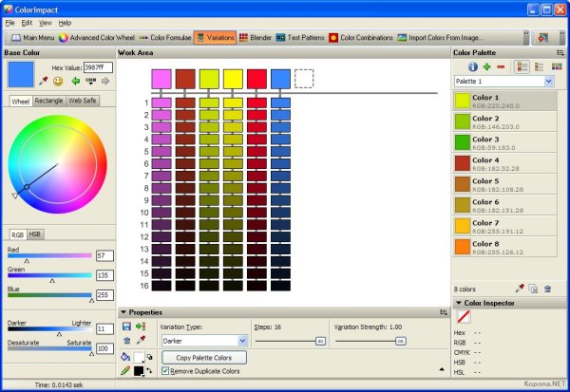Viewport: 570px width, 392px height.
Task: Toggle Remove Duplicate Colors checkbox
Action: 165,371
